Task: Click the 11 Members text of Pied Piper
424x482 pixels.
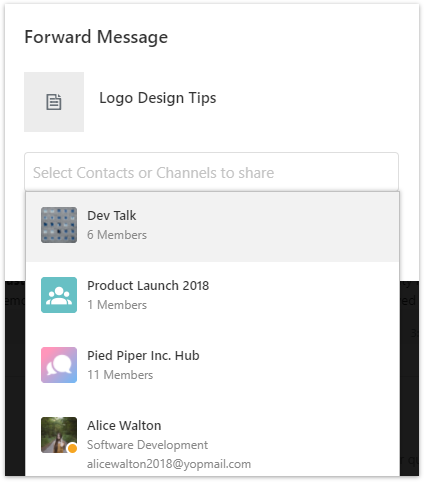Action: click(120, 375)
